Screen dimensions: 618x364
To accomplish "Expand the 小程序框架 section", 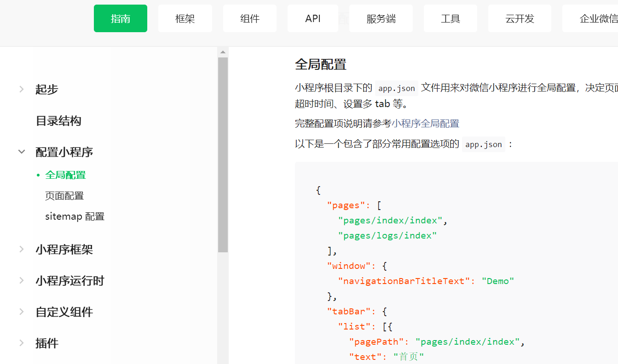I will pos(64,250).
